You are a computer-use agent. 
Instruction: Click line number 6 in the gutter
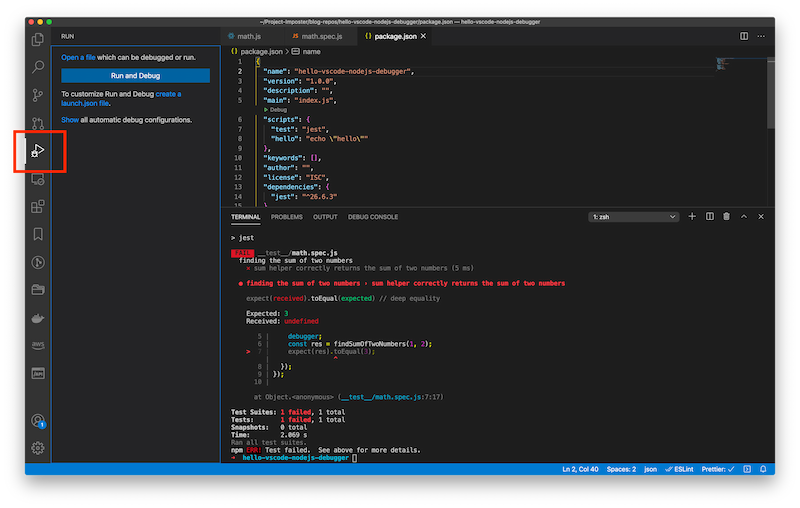tap(240, 119)
